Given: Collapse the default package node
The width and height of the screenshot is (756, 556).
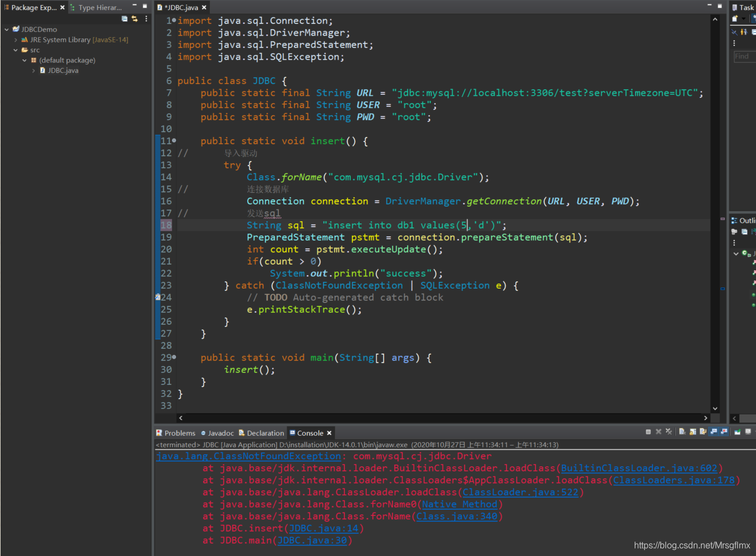Looking at the screenshot, I should click(24, 60).
